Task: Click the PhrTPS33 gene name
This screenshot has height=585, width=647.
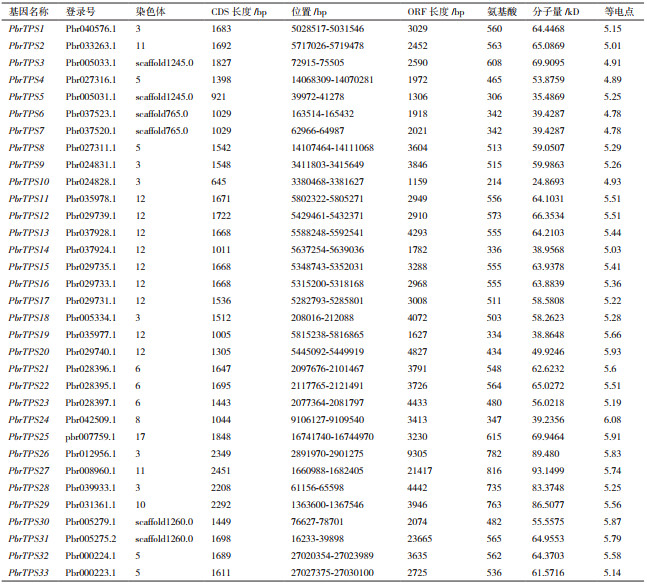Action: click(x=29, y=572)
